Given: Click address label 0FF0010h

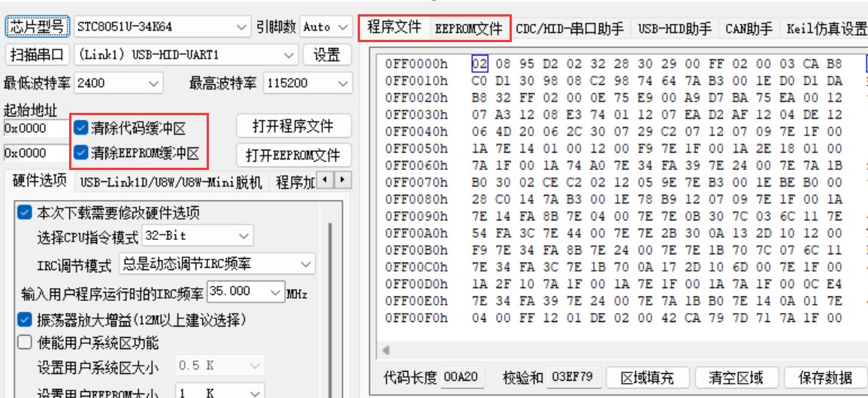Looking at the screenshot, I should point(416,81).
